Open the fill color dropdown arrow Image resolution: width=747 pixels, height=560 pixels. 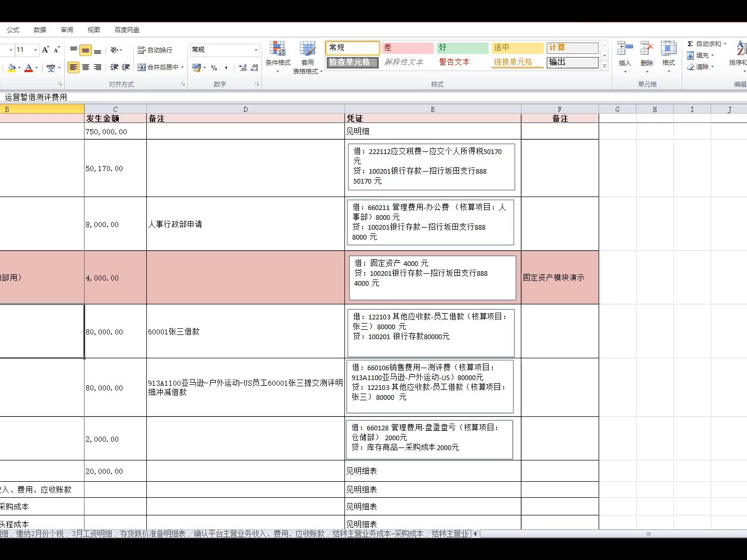[20, 68]
